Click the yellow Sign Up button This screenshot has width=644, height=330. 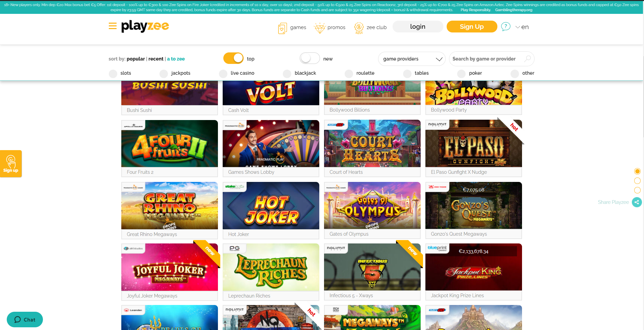(472, 26)
